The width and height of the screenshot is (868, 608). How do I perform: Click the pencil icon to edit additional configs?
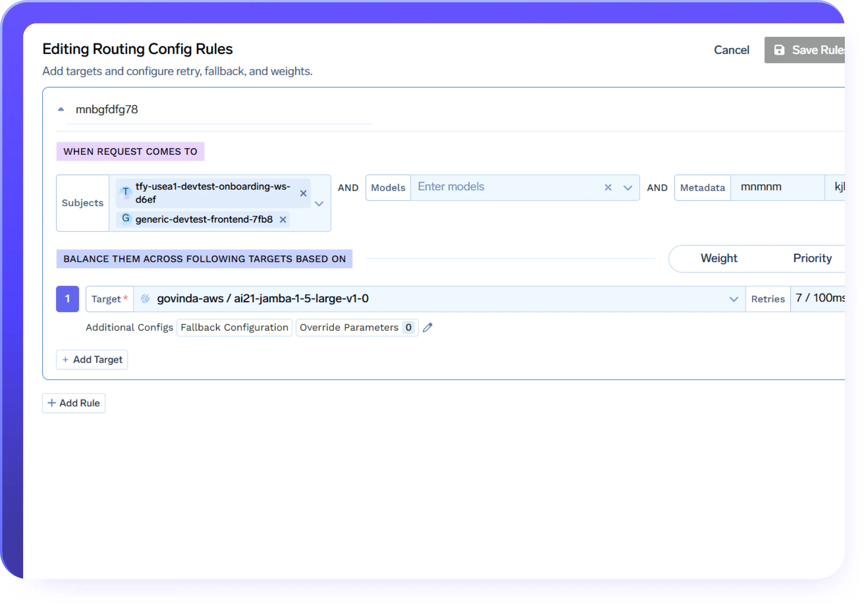(x=428, y=327)
